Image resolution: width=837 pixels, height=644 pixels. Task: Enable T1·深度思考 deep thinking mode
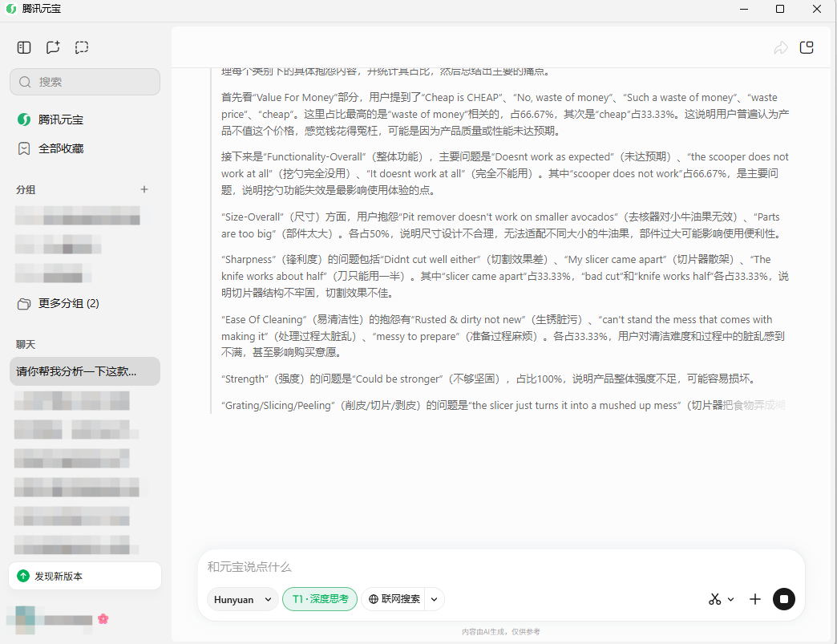click(x=319, y=599)
